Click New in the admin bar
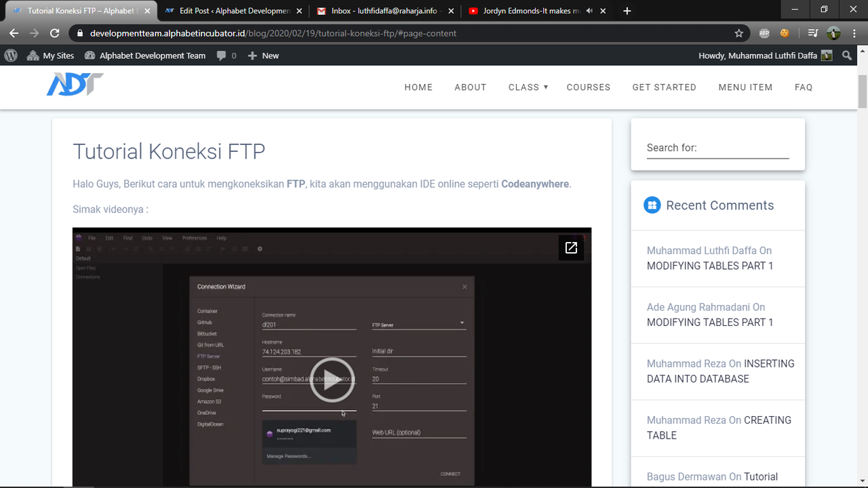This screenshot has height=488, width=868. (263, 56)
